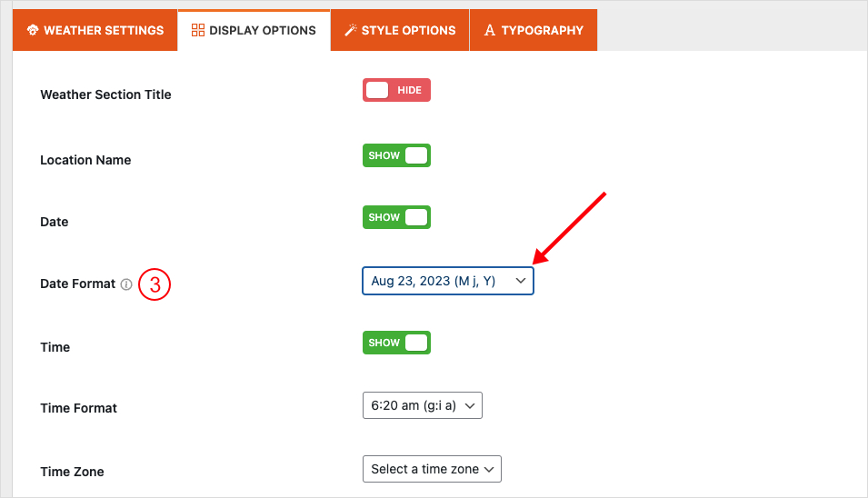
Task: Open the Date Format dropdown
Action: pyautogui.click(x=447, y=281)
